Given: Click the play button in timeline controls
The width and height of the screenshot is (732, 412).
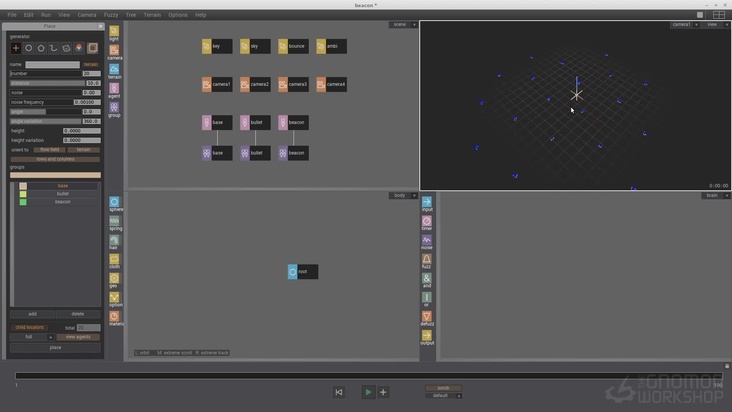Looking at the screenshot, I should 368,392.
